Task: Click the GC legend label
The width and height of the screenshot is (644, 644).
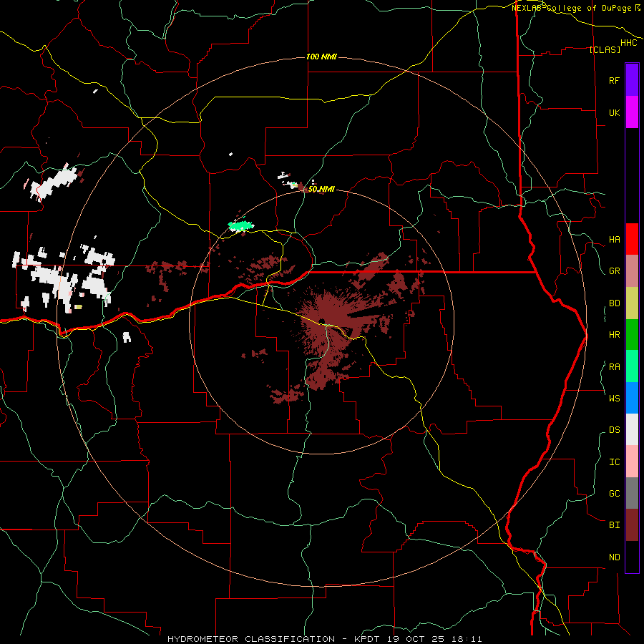Action: [x=614, y=494]
